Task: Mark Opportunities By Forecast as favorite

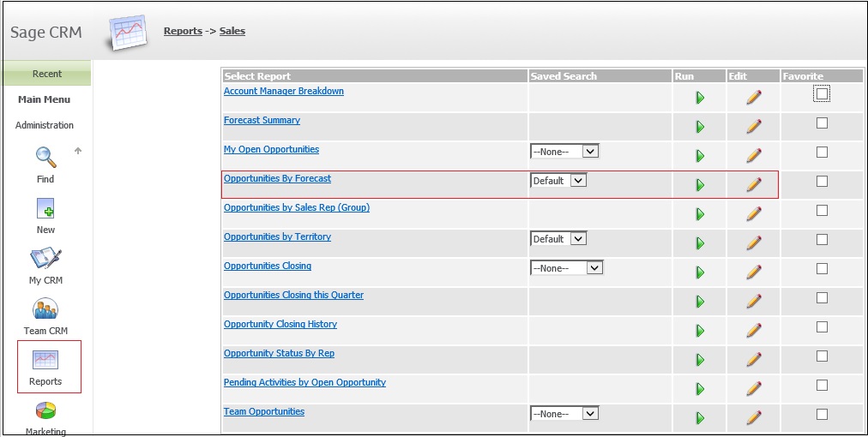Action: pyautogui.click(x=822, y=181)
